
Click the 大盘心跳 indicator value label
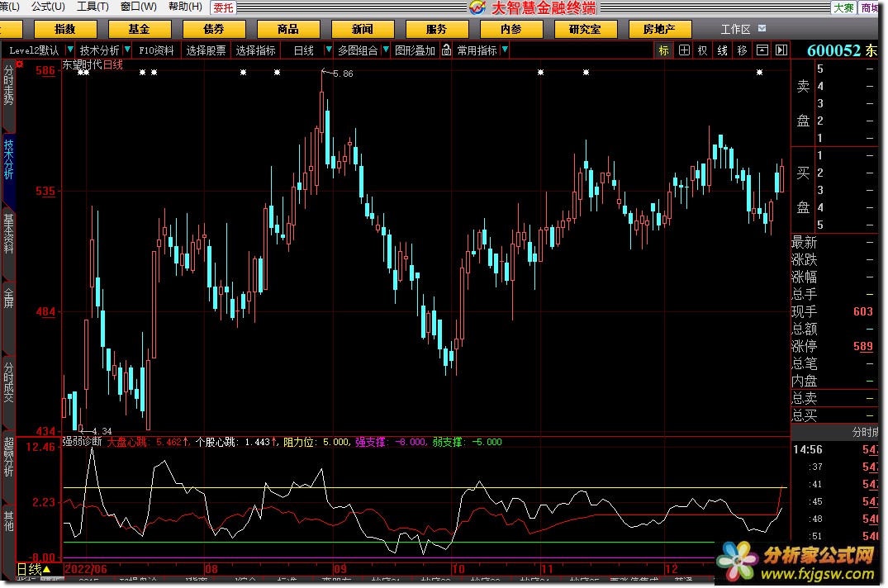[x=148, y=442]
